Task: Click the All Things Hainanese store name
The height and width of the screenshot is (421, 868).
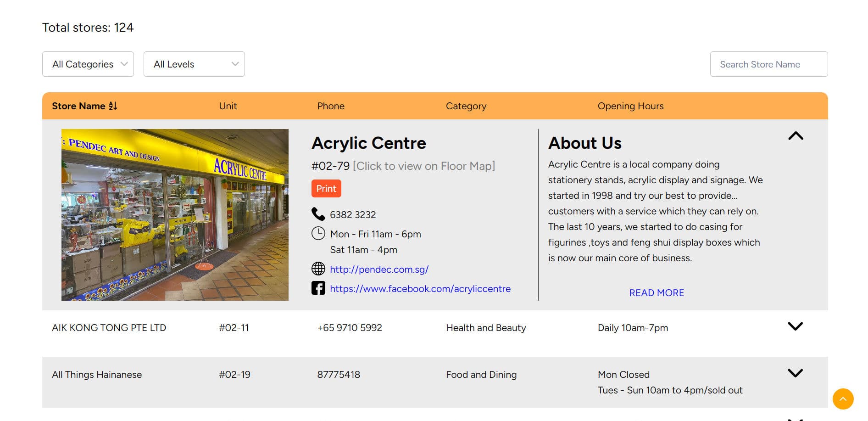Action: pyautogui.click(x=97, y=375)
